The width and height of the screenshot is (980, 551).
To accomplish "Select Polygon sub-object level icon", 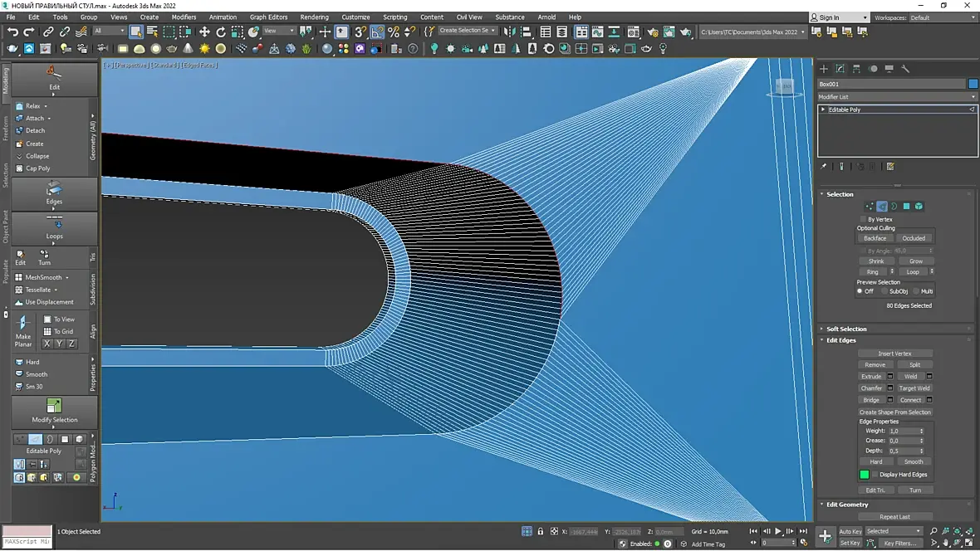I will point(907,207).
